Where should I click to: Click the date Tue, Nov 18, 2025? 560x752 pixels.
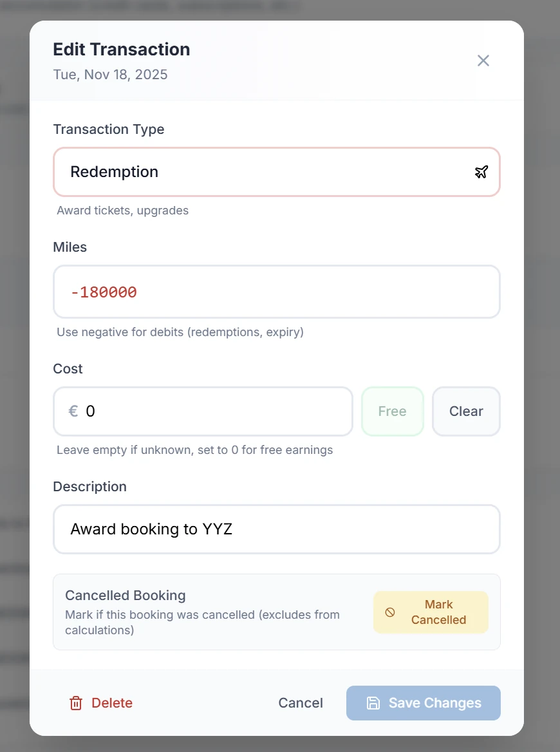[109, 74]
